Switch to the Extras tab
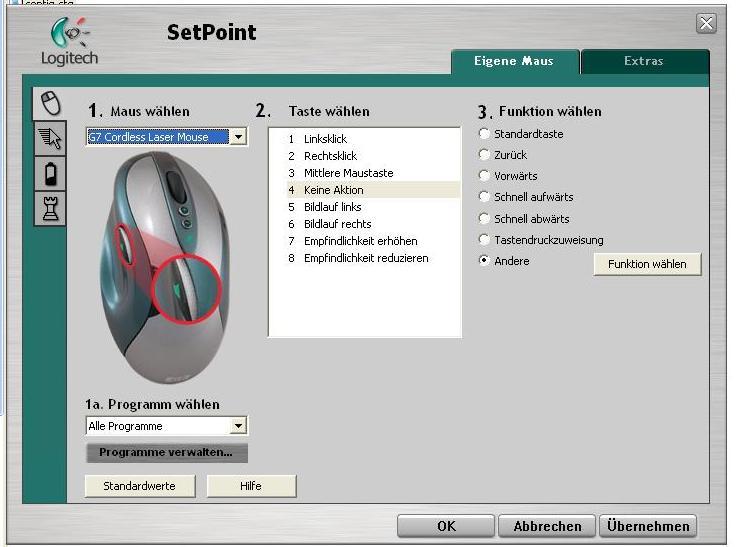The image size is (737, 547). [x=644, y=61]
